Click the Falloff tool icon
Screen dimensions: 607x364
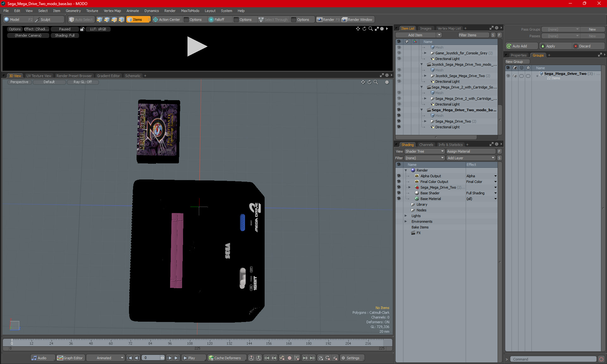click(211, 20)
